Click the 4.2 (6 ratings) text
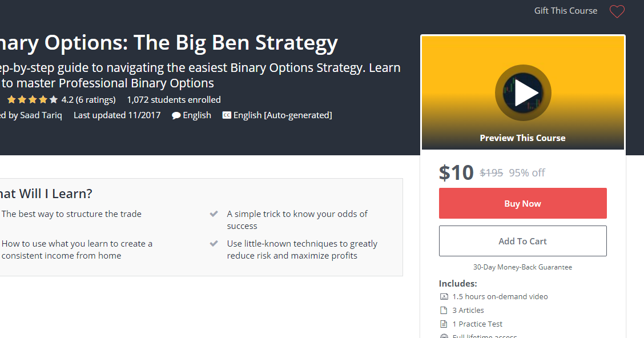644x338 pixels. tap(88, 100)
